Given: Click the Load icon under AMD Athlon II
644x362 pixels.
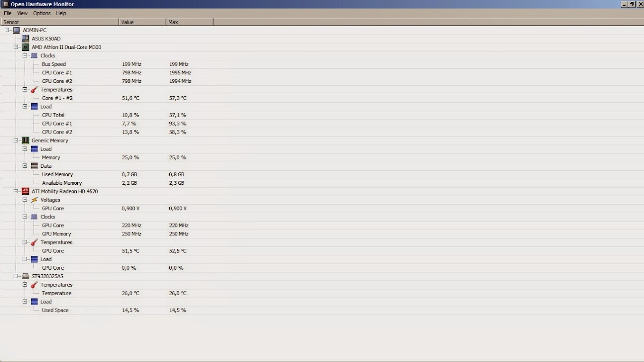Looking at the screenshot, I should click(x=34, y=107).
